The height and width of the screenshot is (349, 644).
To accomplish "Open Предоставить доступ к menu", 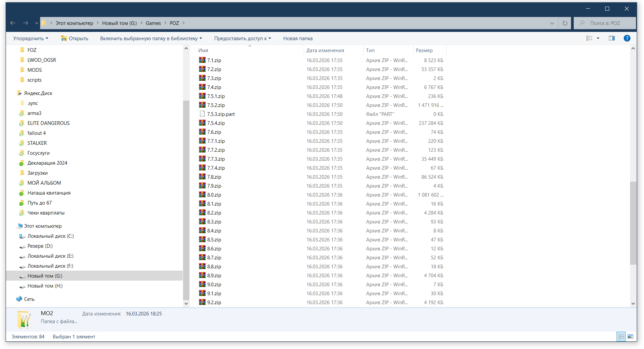I will coord(242,39).
